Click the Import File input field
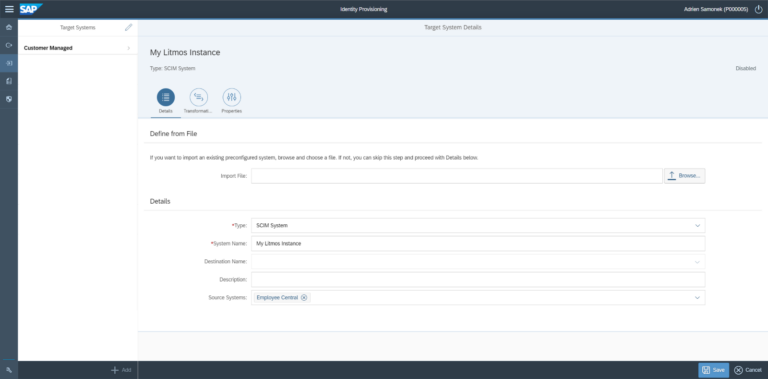768x379 pixels. click(456, 176)
